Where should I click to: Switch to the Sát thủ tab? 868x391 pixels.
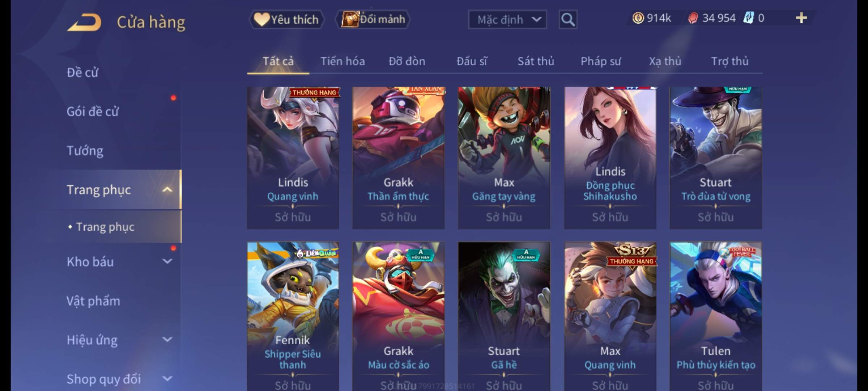coord(536,61)
